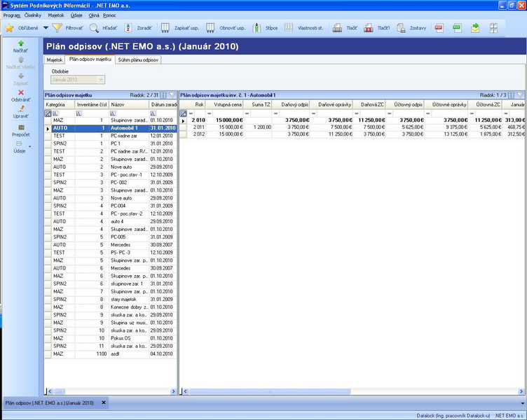Click Obnoviť usp. layout restore icon
Image resolution: width=527 pixels, height=420 pixels.
(x=210, y=28)
